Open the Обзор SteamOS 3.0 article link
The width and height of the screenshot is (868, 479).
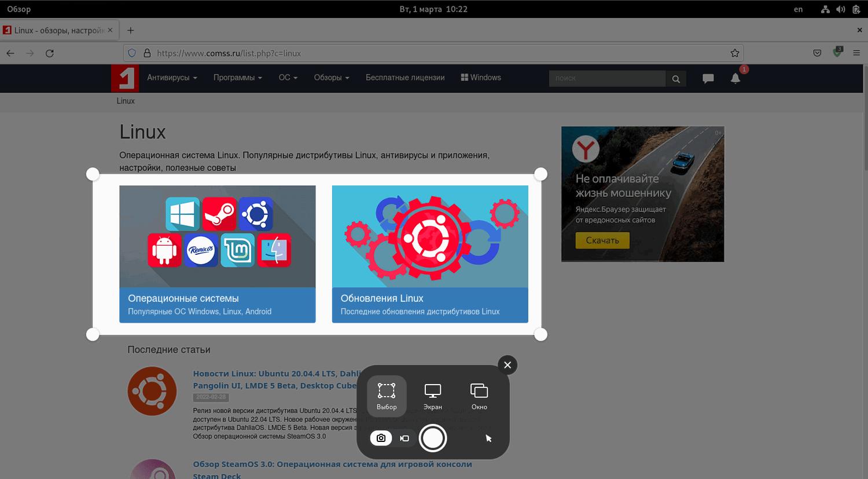point(332,470)
